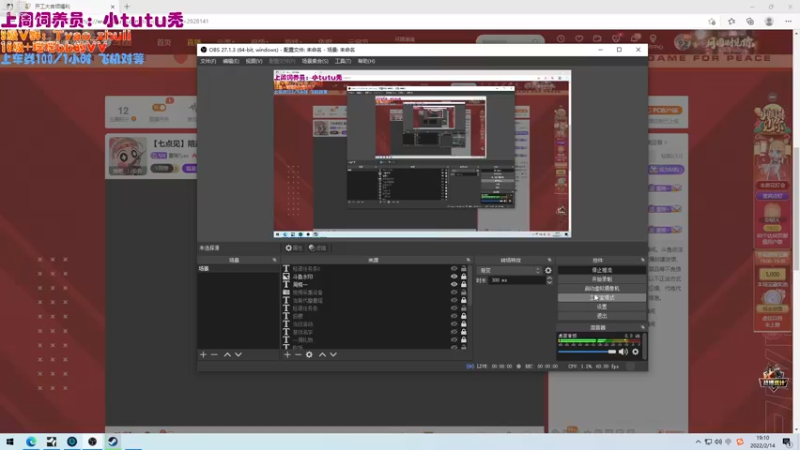
Task: Open 场景集合(S) scene collection menu
Action: coord(315,61)
